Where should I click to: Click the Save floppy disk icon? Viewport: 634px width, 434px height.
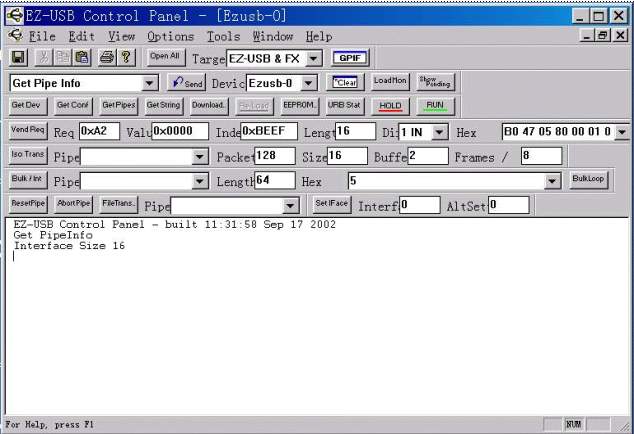pyautogui.click(x=19, y=57)
